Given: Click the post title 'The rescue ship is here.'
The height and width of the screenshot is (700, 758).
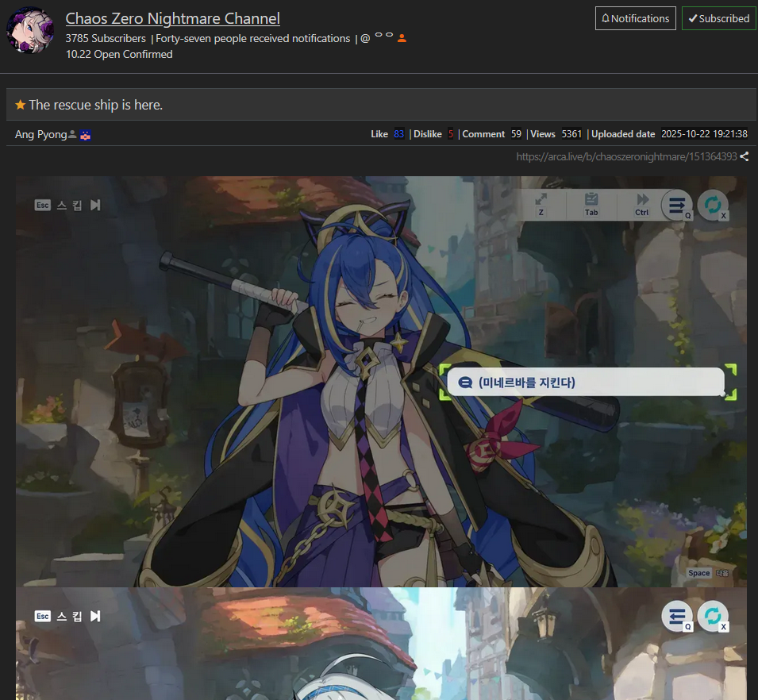Looking at the screenshot, I should point(96,105).
